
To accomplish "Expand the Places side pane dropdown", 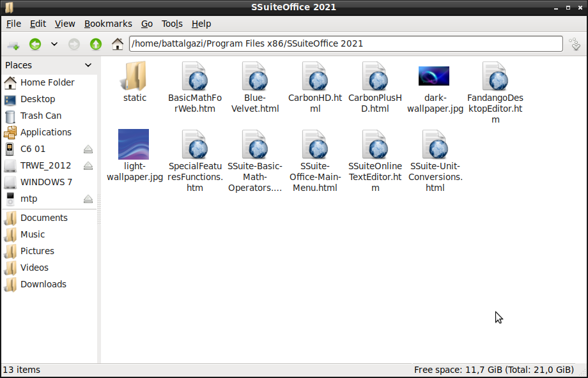I will pos(88,65).
